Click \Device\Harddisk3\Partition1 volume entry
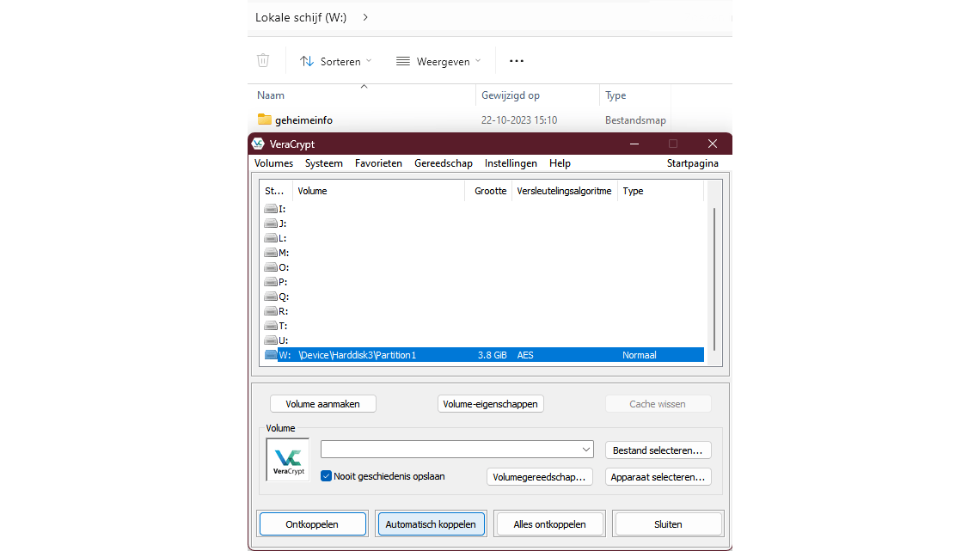 coord(358,355)
